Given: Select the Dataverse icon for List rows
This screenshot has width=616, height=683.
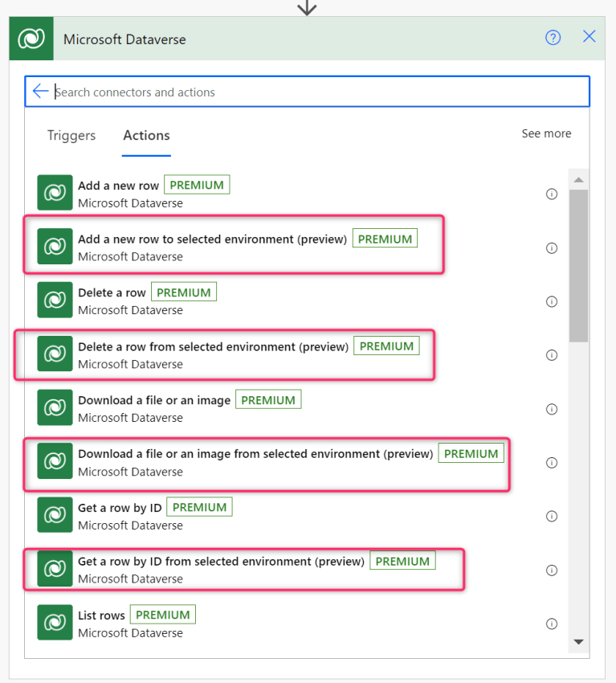Looking at the screenshot, I should click(54, 622).
